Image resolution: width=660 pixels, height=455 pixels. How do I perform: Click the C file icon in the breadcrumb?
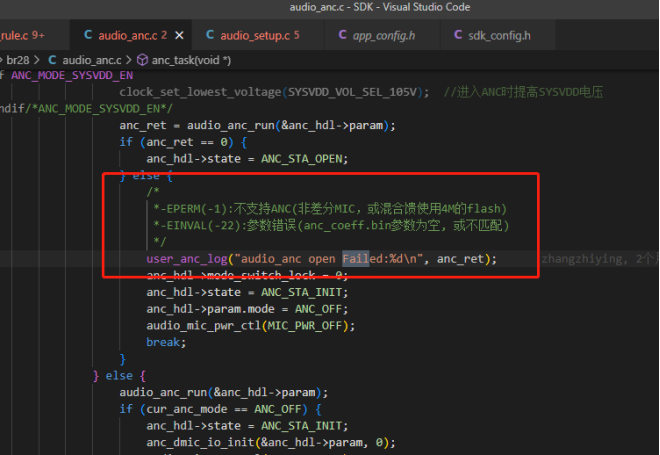[52, 60]
